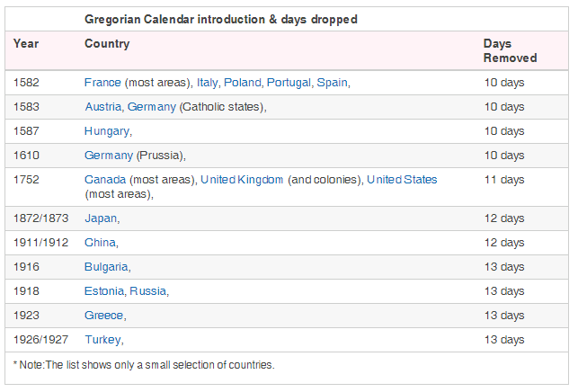The width and height of the screenshot is (578, 392).
Task: Open Germany link beside Catholic states
Action: (x=152, y=107)
